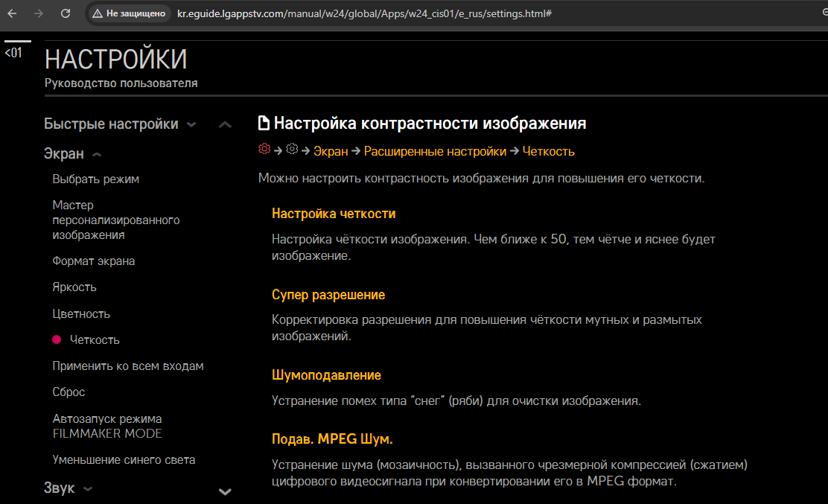
Task: Click 'Расширенные настройки' breadcrumb link
Action: (x=435, y=151)
